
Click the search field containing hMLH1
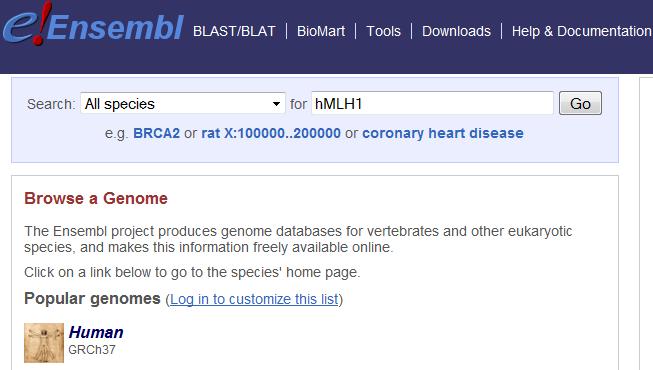[432, 103]
